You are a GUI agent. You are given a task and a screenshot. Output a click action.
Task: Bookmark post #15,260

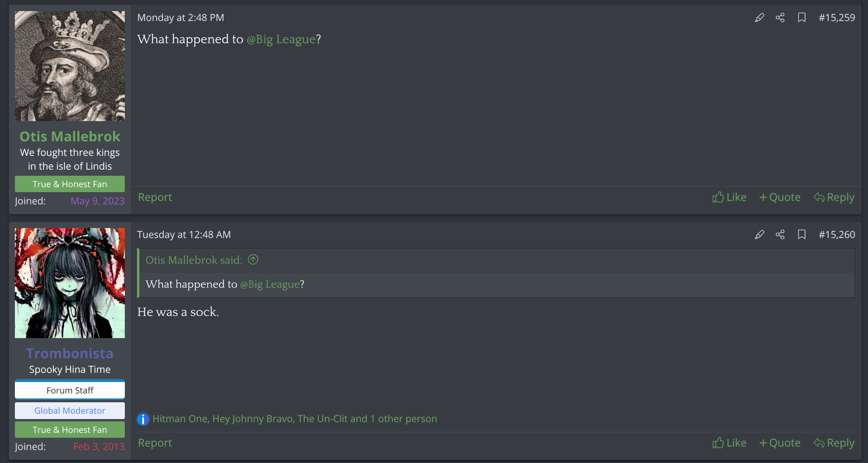802,235
